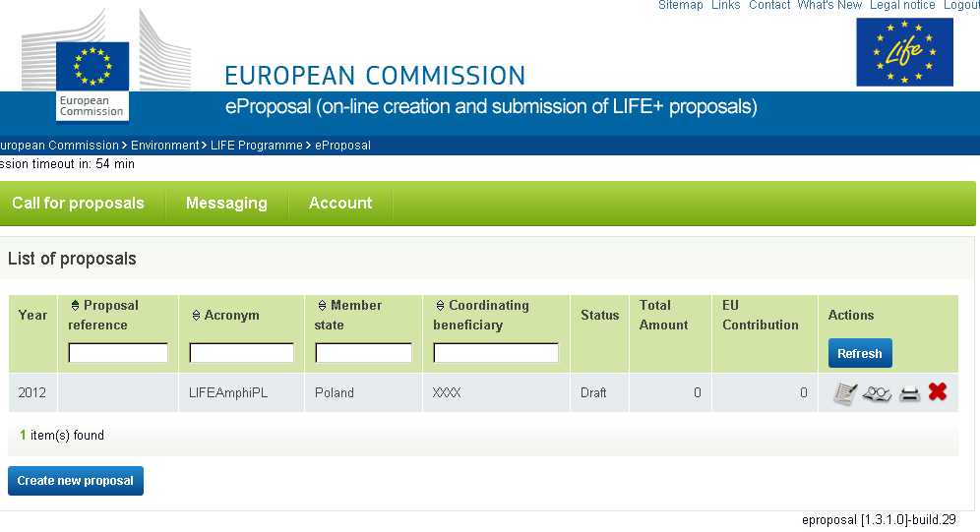
Task: Focus the Proposal reference filter field
Action: (118, 353)
